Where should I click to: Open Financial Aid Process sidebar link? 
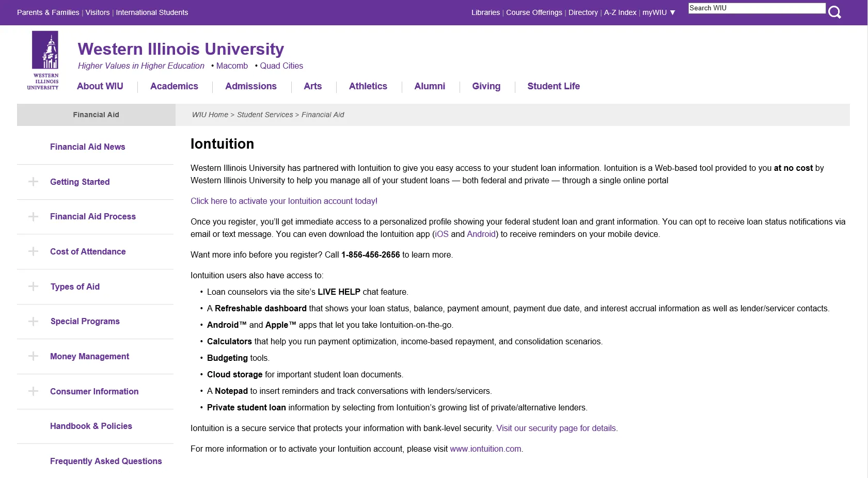93,217
